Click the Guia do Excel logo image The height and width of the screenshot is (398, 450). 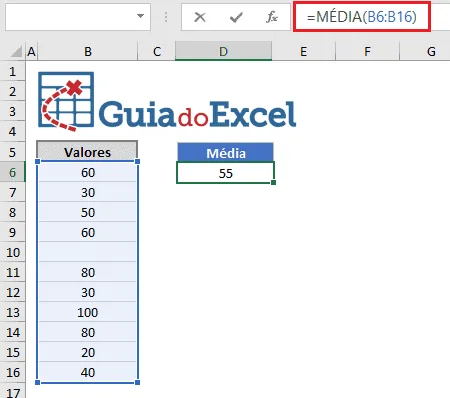tap(167, 101)
